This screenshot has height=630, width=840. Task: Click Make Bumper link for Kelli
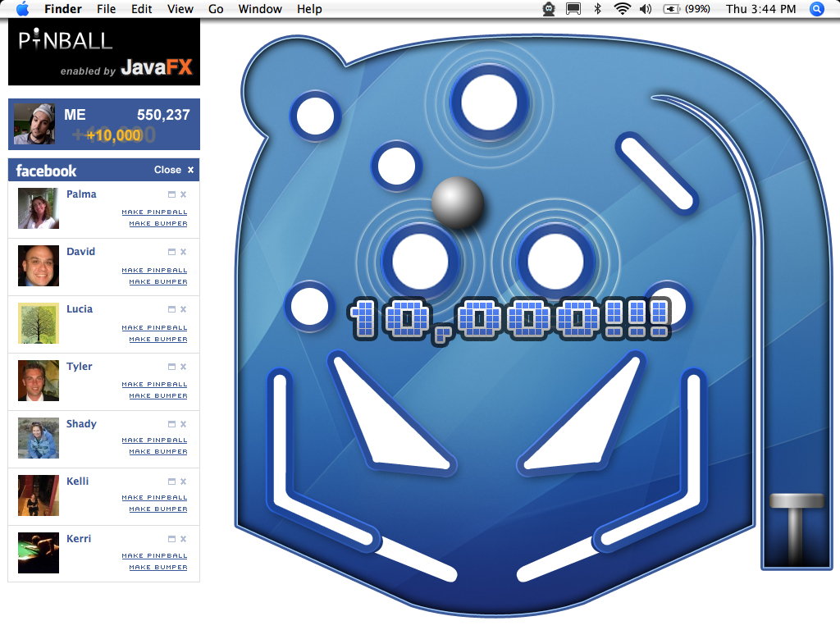pos(157,509)
